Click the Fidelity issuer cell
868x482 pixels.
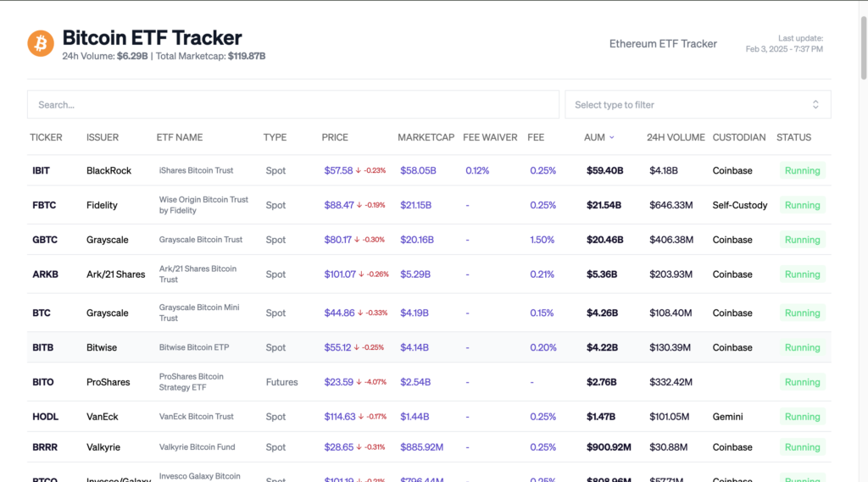(x=102, y=205)
